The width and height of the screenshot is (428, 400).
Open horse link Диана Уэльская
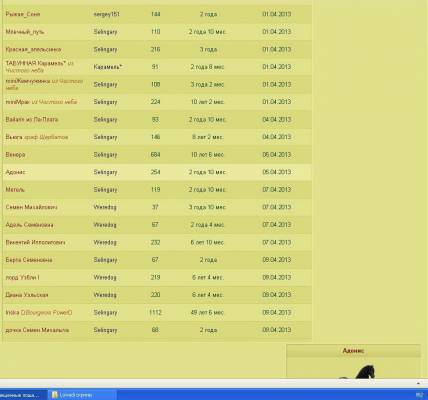(27, 295)
